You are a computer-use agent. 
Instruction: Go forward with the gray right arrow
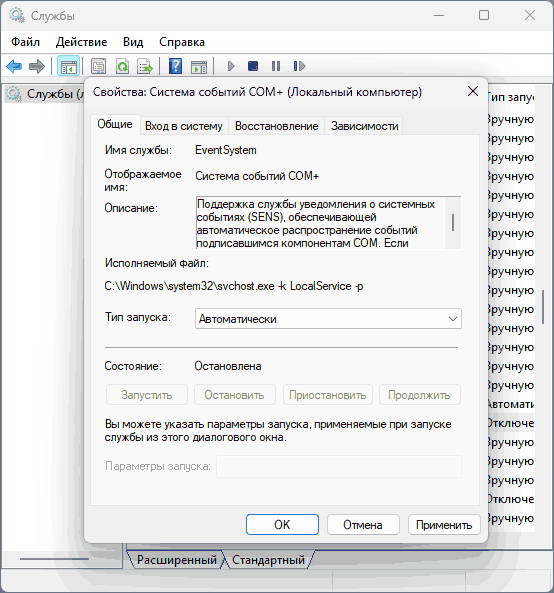tap(37, 67)
